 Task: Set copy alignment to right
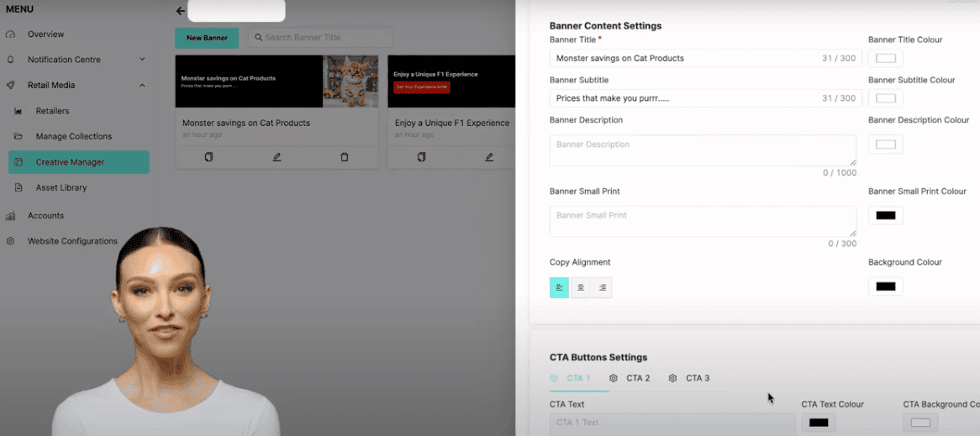tap(602, 287)
